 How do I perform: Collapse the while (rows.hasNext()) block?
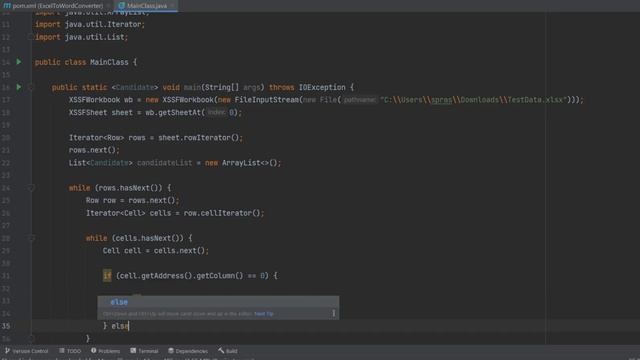(31, 188)
